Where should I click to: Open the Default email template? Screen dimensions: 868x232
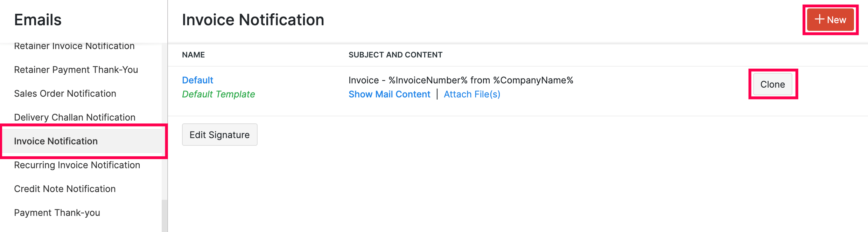(197, 80)
